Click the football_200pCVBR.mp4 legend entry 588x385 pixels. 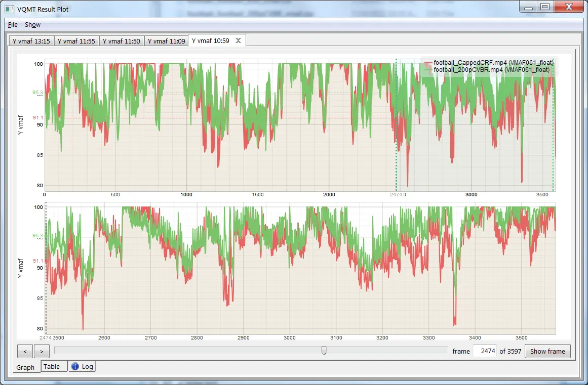pyautogui.click(x=491, y=70)
